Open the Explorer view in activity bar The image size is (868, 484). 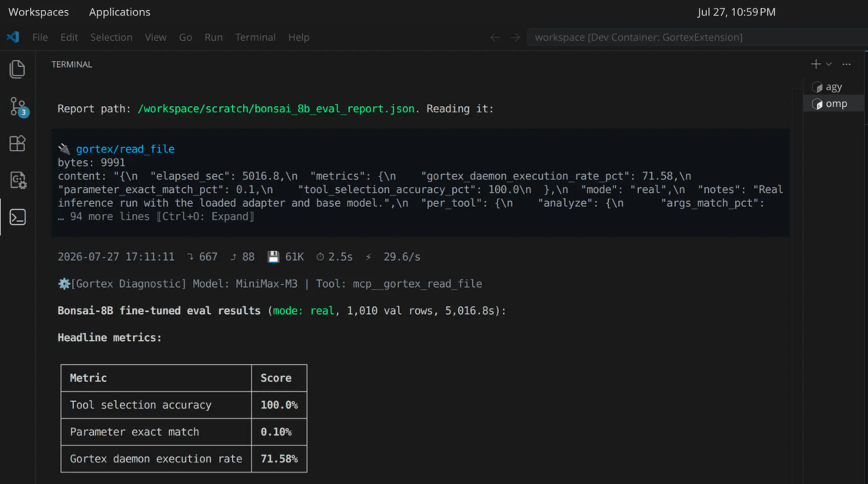click(x=17, y=70)
